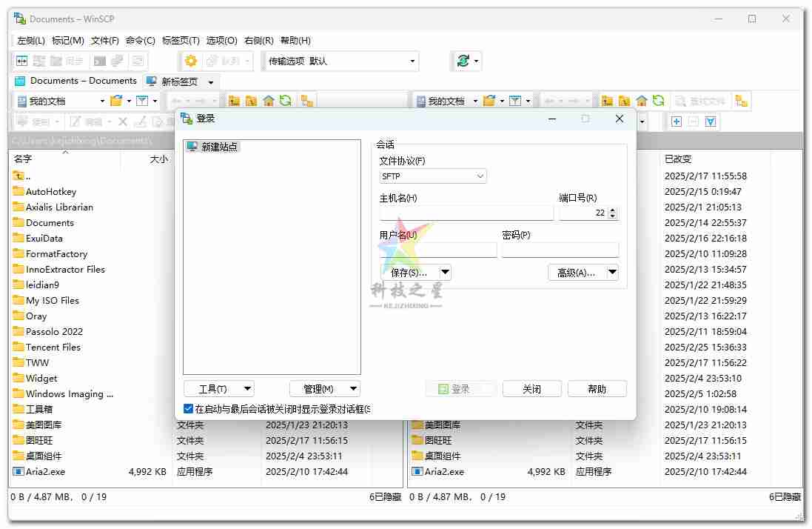812x529 pixels.
Task: Click the green synchronize toolbar icon
Action: click(x=463, y=61)
